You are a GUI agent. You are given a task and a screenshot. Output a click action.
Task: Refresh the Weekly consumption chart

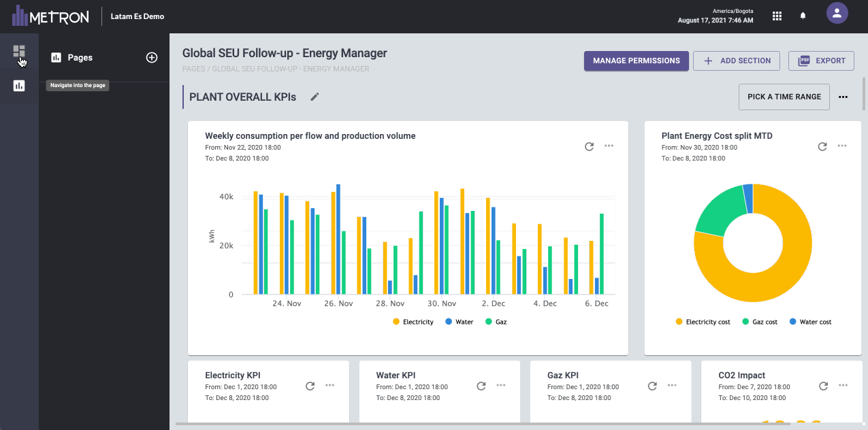click(x=590, y=146)
